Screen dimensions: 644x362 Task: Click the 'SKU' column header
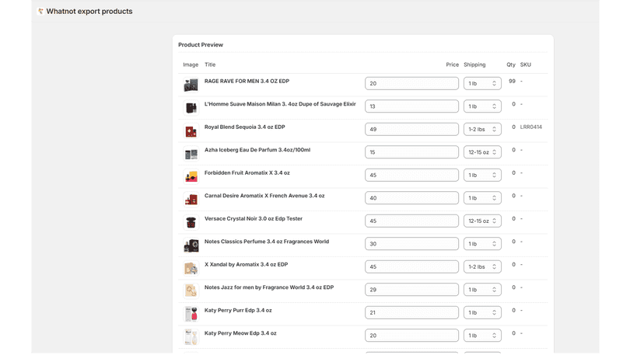click(525, 64)
